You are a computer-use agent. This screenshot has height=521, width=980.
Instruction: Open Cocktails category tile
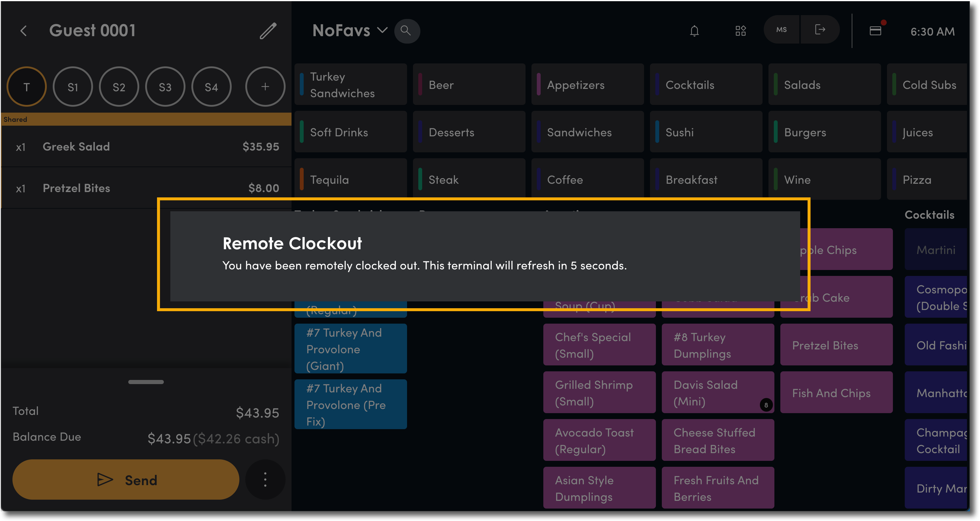pos(706,84)
